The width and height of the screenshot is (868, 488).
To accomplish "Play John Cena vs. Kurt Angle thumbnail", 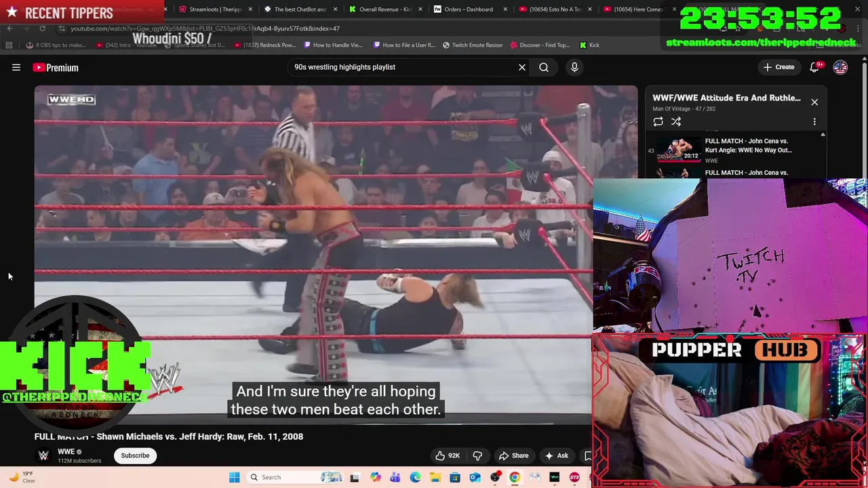I will (678, 150).
